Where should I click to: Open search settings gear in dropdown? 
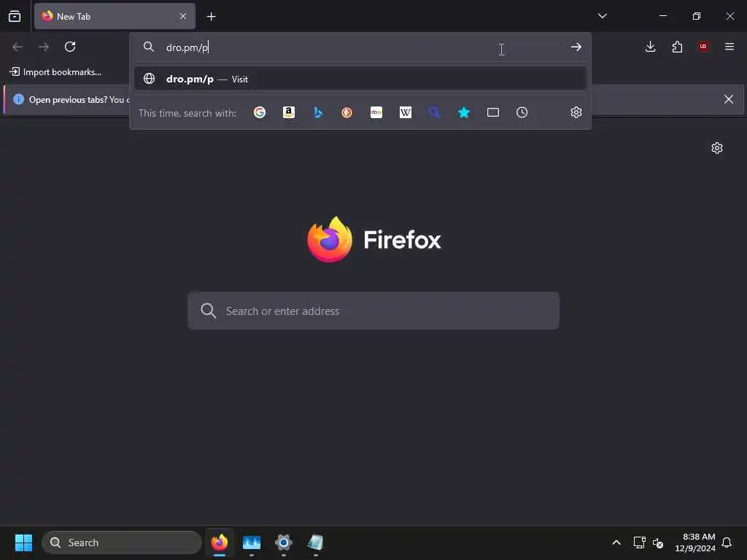576,112
